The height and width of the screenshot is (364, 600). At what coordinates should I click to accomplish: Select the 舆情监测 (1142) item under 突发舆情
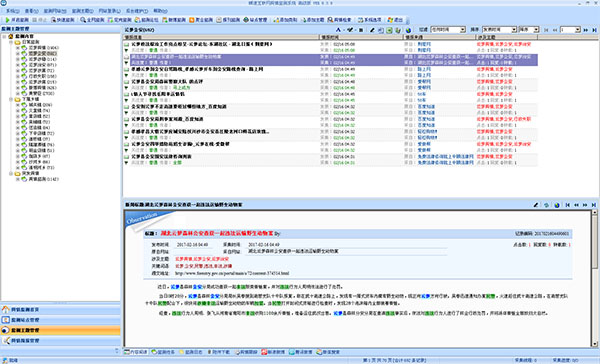coord(43,179)
